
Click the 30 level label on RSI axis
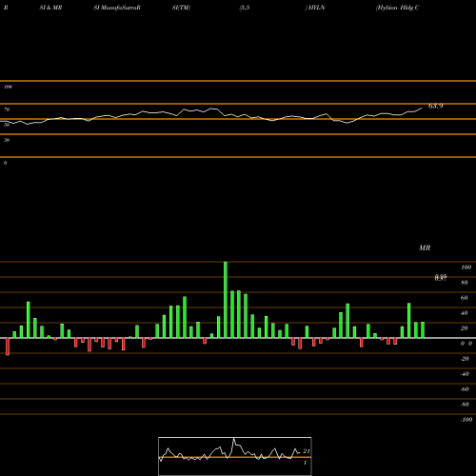(x=7, y=140)
